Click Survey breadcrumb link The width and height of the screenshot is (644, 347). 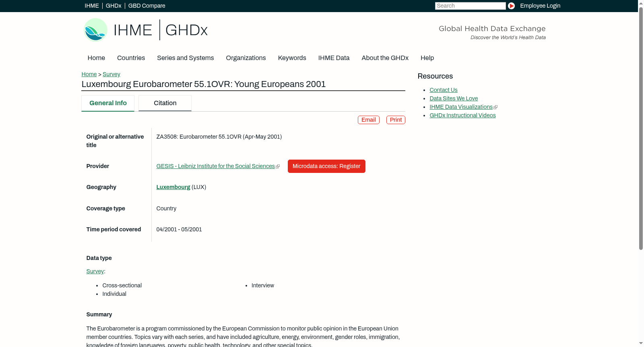tap(111, 74)
